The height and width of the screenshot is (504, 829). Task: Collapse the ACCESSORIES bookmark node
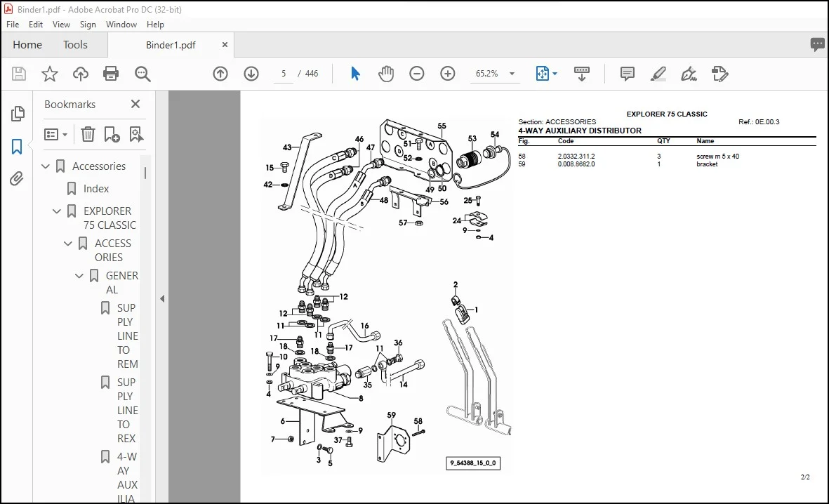click(x=67, y=244)
